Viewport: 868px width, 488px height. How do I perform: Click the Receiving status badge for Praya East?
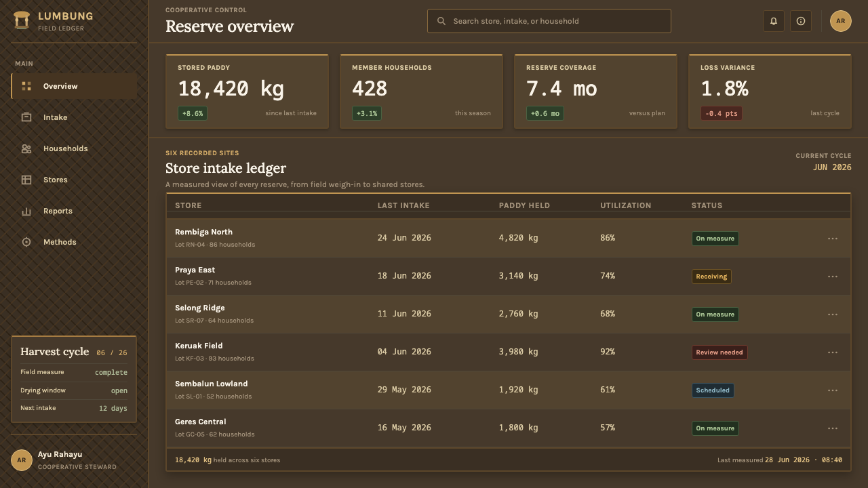click(x=711, y=277)
